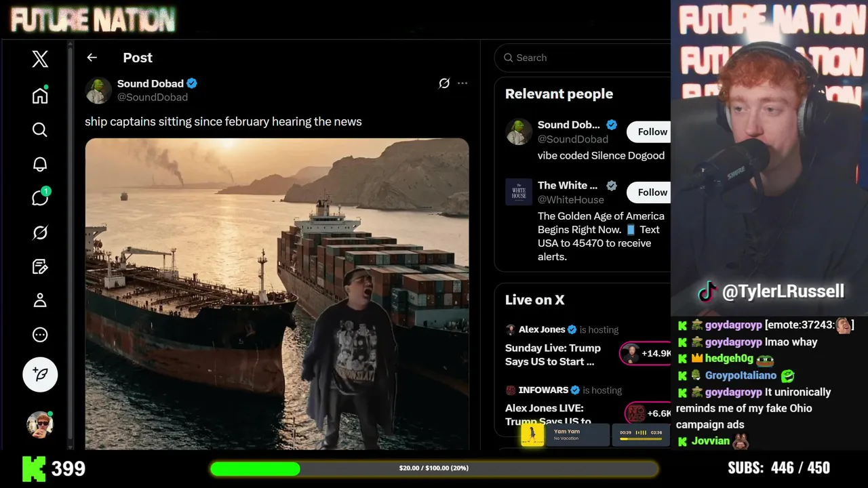The height and width of the screenshot is (488, 868).
Task: Click the +6.6K listeners badge
Action: 648,413
